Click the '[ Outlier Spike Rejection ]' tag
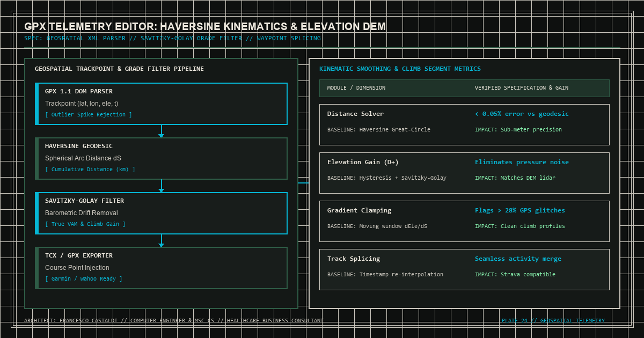 89,115
